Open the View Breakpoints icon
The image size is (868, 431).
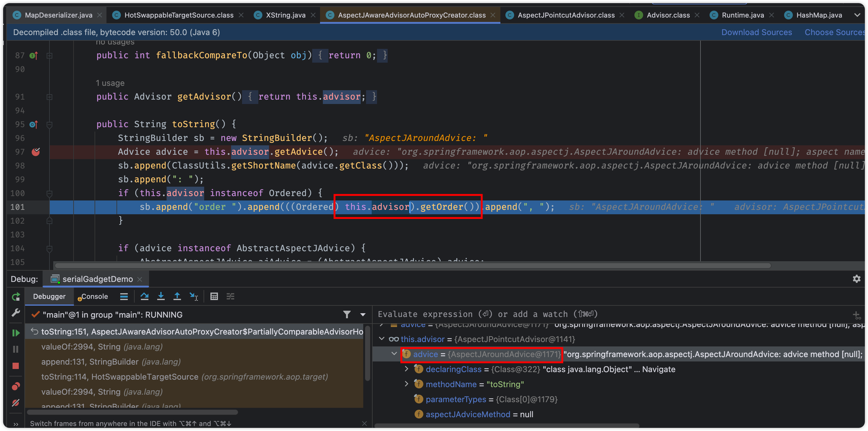16,386
